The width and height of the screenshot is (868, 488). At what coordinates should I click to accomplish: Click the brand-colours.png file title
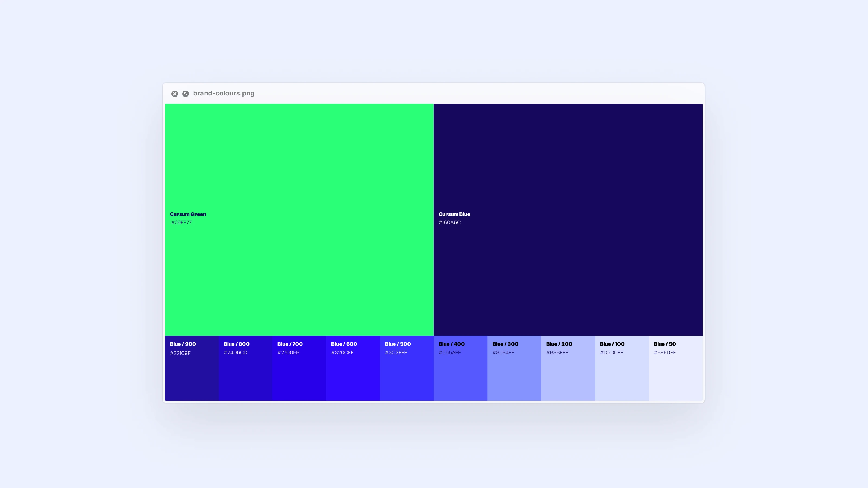(224, 93)
